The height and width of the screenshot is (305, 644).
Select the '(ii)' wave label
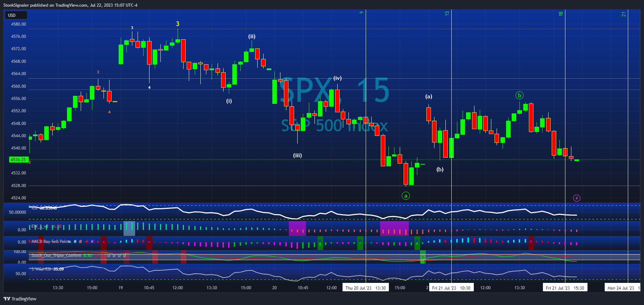[x=252, y=37]
